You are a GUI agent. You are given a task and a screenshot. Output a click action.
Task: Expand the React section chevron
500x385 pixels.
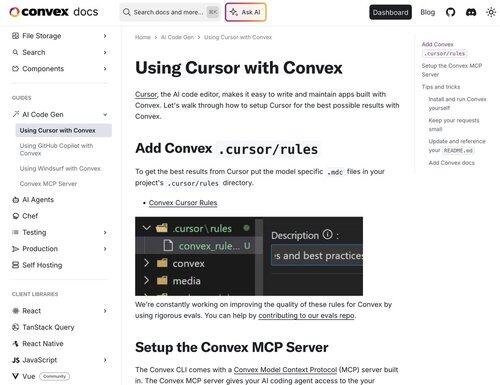[x=105, y=311]
